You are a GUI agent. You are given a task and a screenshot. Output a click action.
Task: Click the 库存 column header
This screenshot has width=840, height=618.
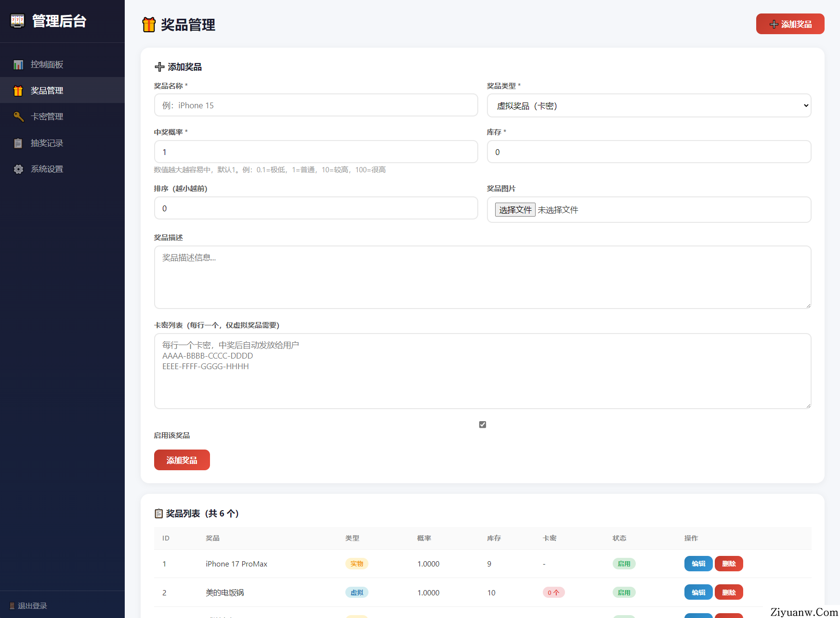pyautogui.click(x=494, y=538)
